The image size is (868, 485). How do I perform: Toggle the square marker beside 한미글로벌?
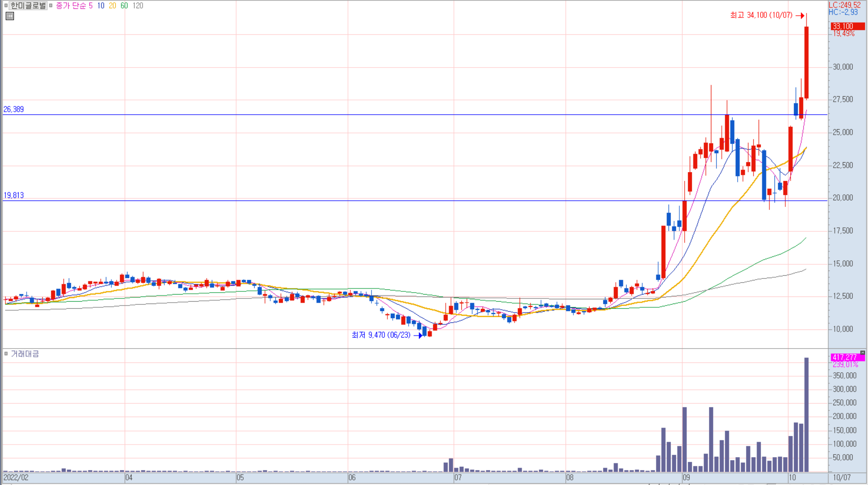(x=6, y=5)
